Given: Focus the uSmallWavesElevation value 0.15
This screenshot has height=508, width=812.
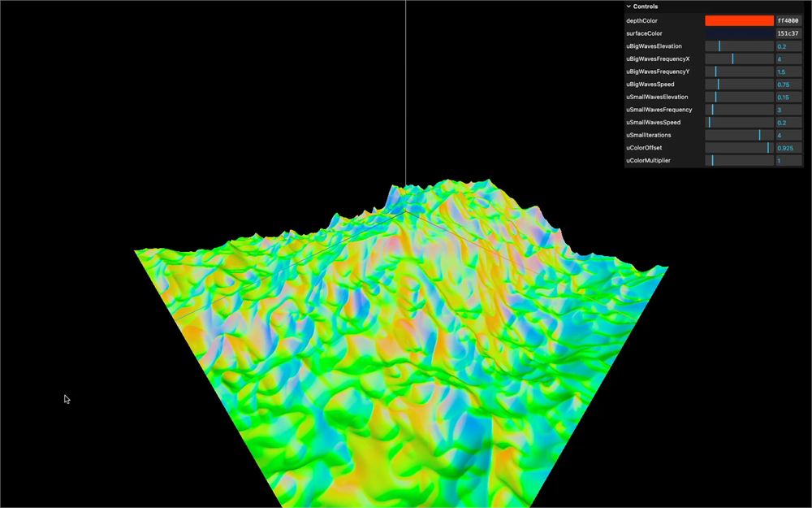Looking at the screenshot, I should (788, 97).
